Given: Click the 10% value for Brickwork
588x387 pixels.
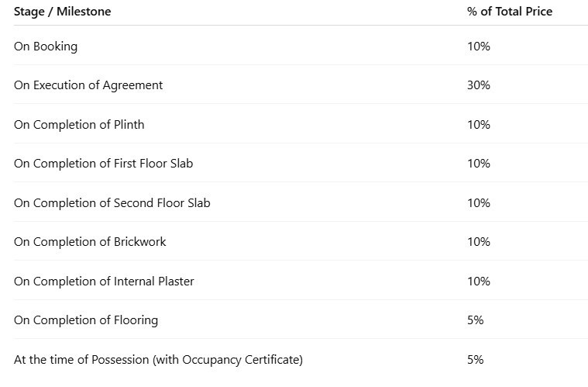Looking at the screenshot, I should (x=479, y=242).
